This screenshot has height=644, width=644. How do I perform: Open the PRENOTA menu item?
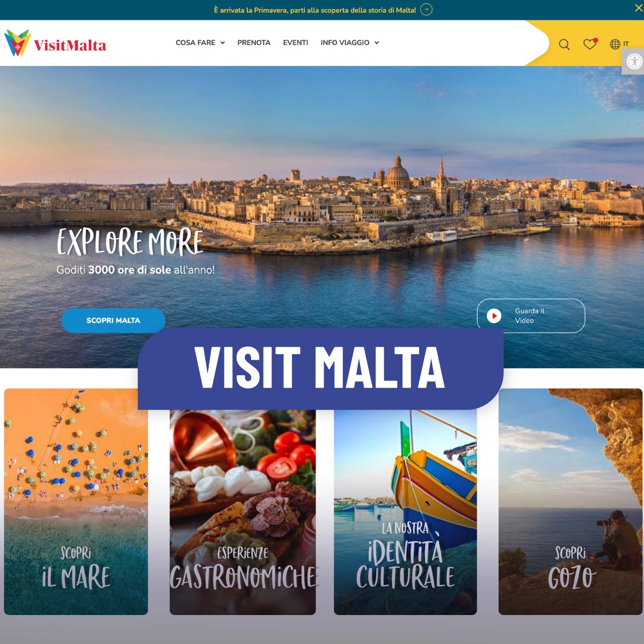click(254, 42)
